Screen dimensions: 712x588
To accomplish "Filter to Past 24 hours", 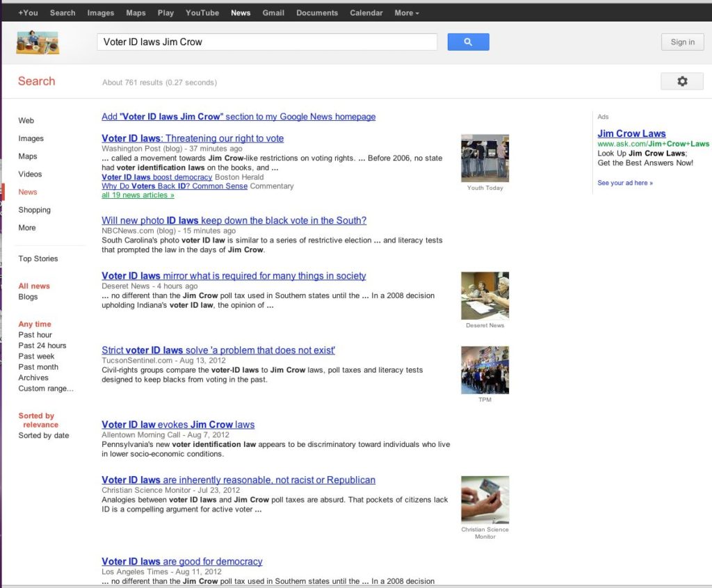I will 42,345.
